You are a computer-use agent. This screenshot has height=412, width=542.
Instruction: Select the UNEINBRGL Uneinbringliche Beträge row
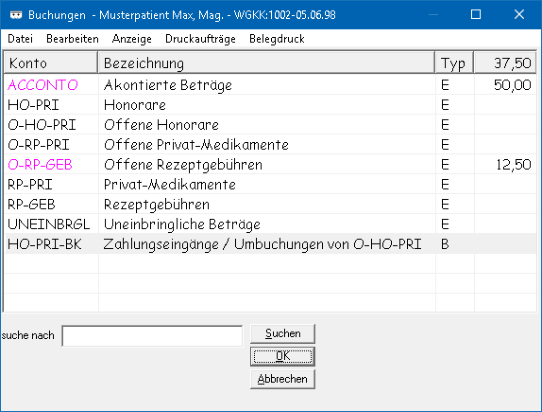[x=270, y=225]
